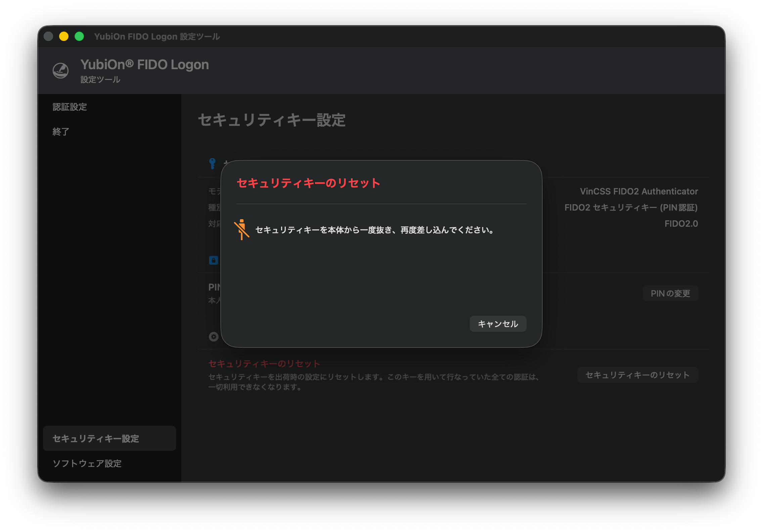Click the blue key icon behind the dialog
The width and height of the screenshot is (763, 532).
(x=212, y=164)
